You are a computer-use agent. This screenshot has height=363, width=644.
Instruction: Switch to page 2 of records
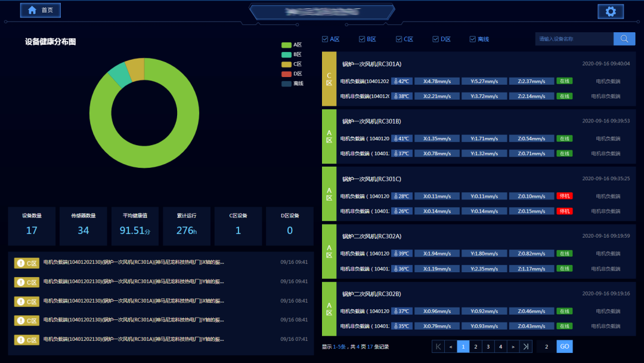coord(475,346)
